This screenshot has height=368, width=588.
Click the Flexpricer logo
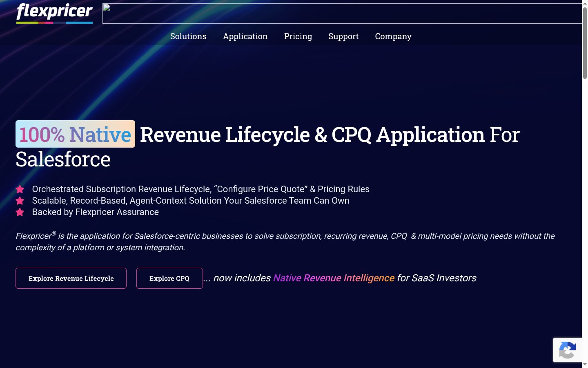[54, 13]
